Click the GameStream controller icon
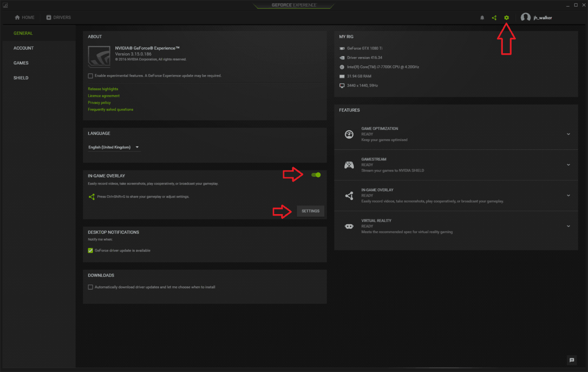The width and height of the screenshot is (588, 372). point(349,165)
